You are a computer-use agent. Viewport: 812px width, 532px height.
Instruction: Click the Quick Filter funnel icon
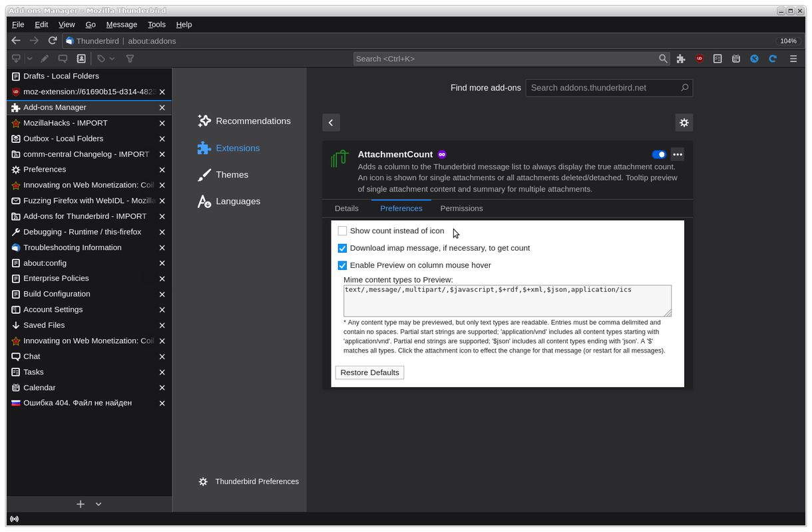coord(130,59)
